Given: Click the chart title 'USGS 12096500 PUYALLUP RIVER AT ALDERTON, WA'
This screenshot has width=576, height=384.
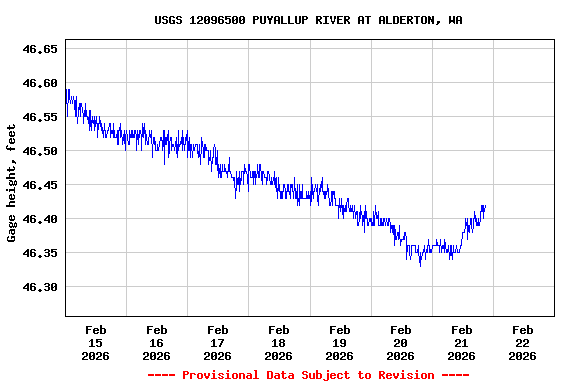Looking at the screenshot, I should click(308, 20).
